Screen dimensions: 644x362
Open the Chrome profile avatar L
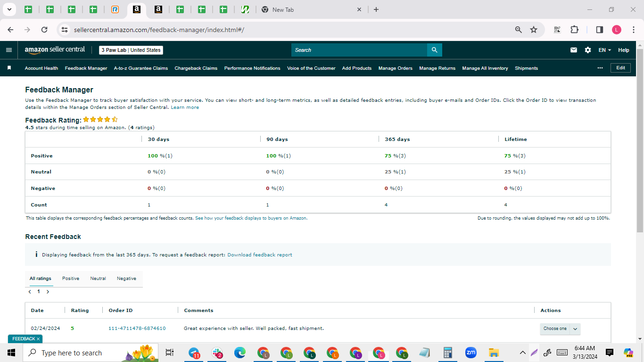coord(617,30)
